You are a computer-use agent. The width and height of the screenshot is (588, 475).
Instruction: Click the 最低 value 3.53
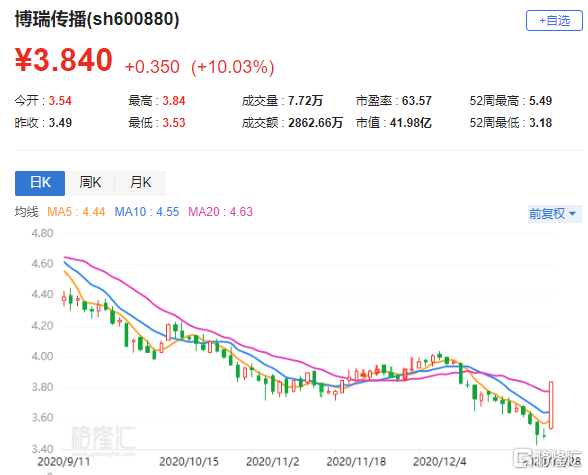(x=174, y=123)
